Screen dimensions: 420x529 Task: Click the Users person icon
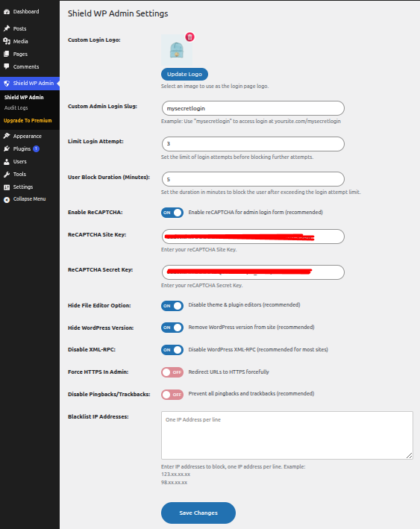(7, 162)
